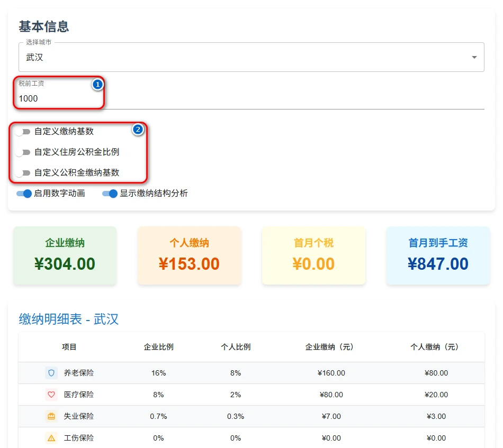Click the warning triangle icon beside 工伤保险
Image resolution: width=503 pixels, height=448 pixels.
(x=51, y=438)
